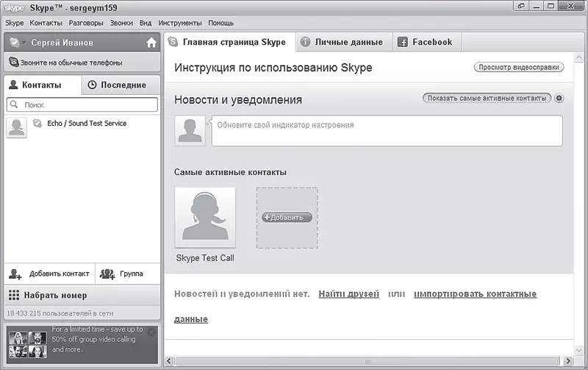Click the Skype Test Call avatar thumbnail
588x370 pixels.
coord(205,217)
